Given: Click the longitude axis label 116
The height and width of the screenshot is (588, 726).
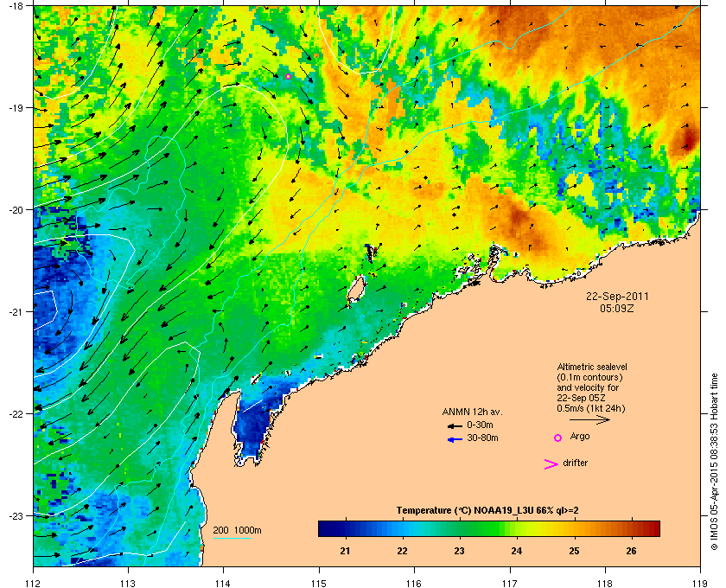Looking at the screenshot, I should coord(414,583).
